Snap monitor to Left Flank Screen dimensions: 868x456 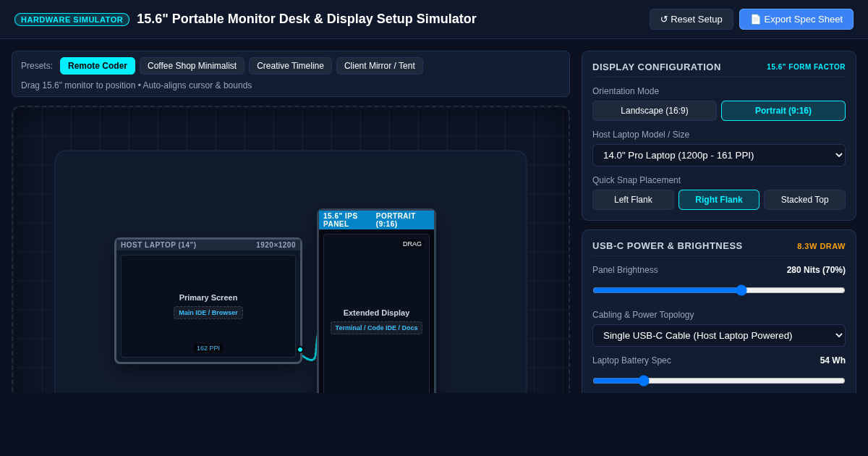pos(633,200)
